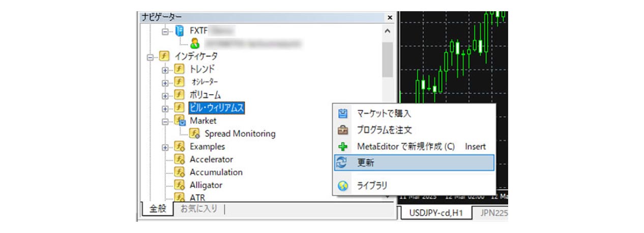Click the Market folder icon
Viewport: 644px width, 233px height.
(x=179, y=121)
